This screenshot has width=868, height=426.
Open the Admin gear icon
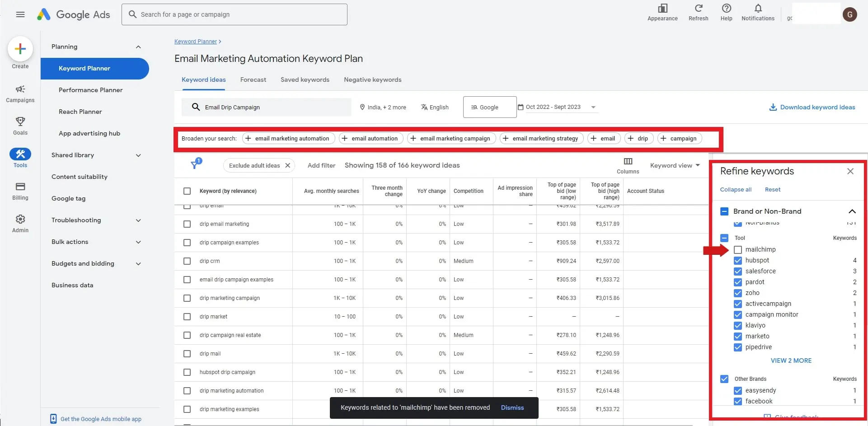20,220
